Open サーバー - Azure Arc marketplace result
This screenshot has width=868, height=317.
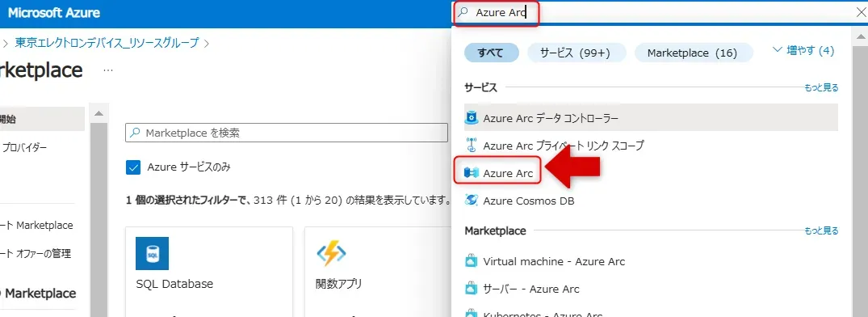click(651, 289)
